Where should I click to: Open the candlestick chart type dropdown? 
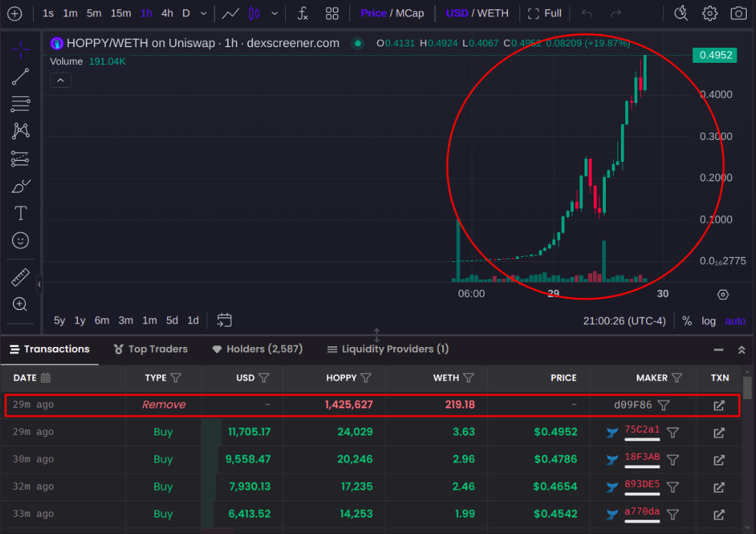pyautogui.click(x=274, y=14)
